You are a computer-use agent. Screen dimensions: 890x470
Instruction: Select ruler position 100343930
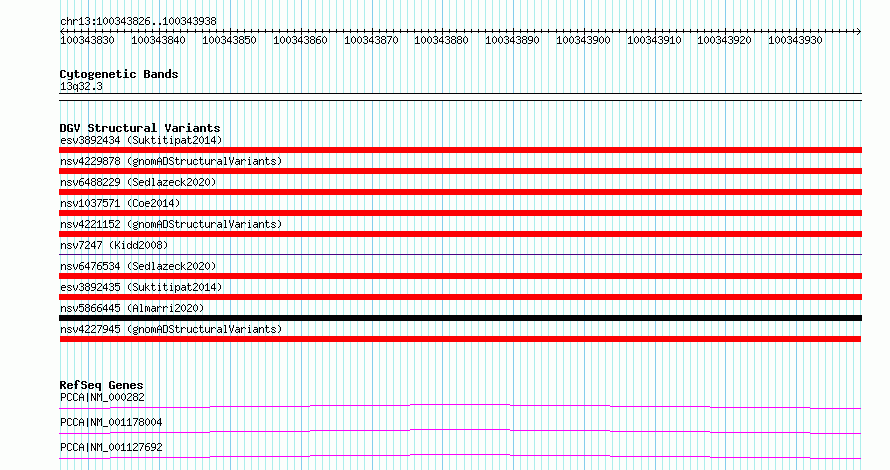pos(795,40)
